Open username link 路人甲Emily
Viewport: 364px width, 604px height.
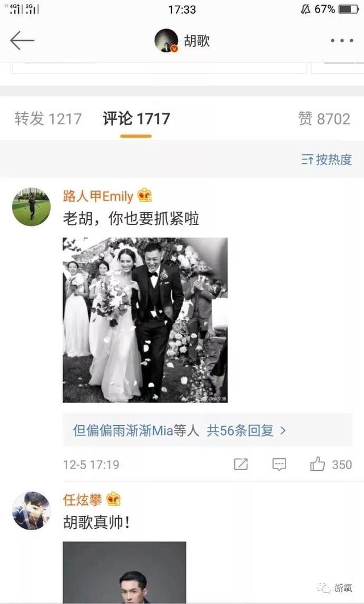(x=98, y=196)
